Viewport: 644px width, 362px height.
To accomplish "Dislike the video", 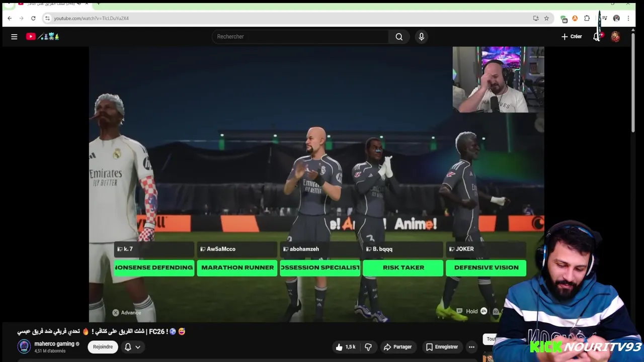I will 368,347.
